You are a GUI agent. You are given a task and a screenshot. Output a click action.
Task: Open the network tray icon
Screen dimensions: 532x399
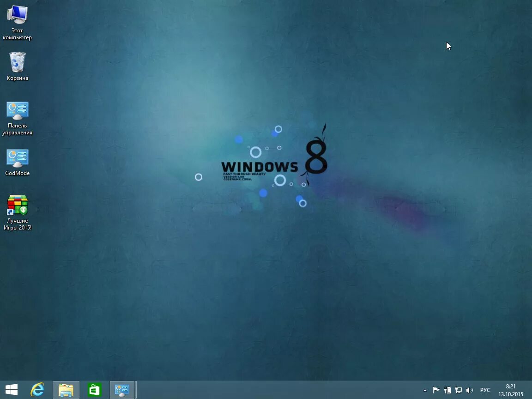coord(459,390)
